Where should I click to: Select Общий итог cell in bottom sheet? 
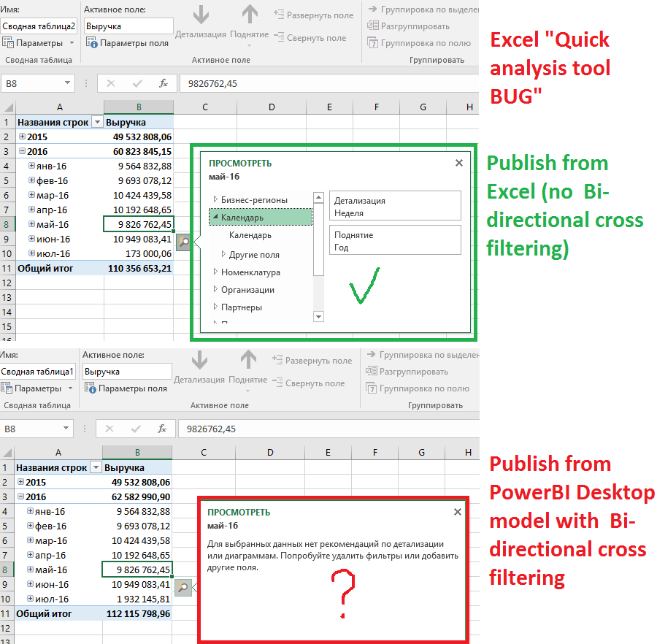[58, 613]
